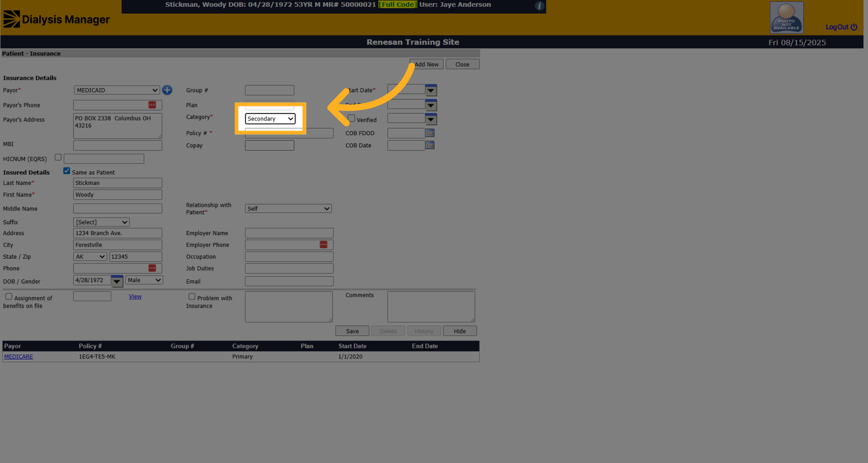The image size is (868, 463).
Task: Click the MBI input field
Action: (x=118, y=145)
